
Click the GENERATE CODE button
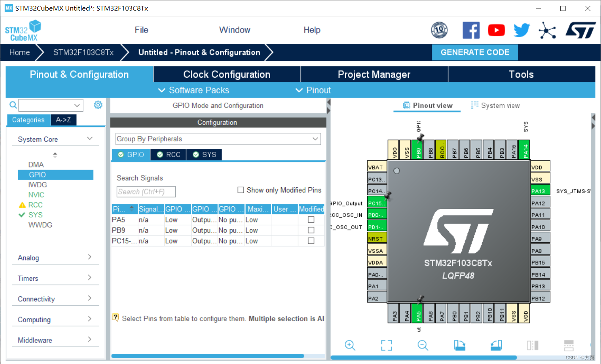[x=475, y=52]
